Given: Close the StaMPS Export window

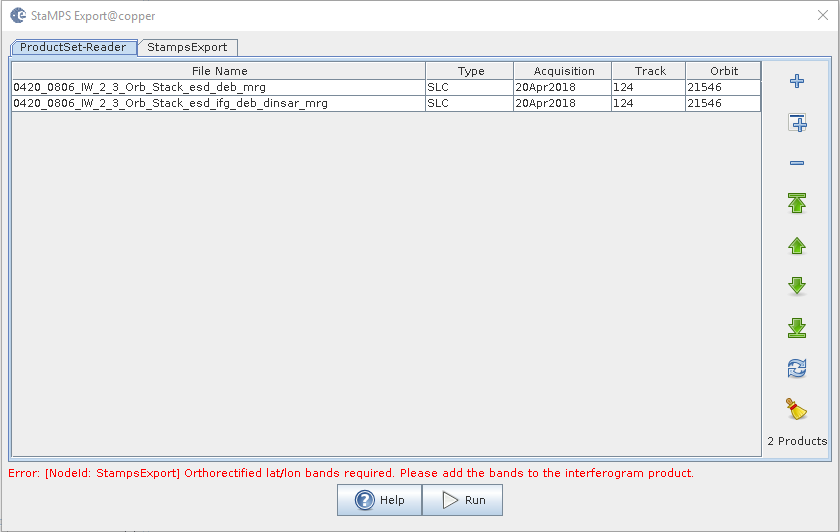Looking at the screenshot, I should (x=823, y=15).
